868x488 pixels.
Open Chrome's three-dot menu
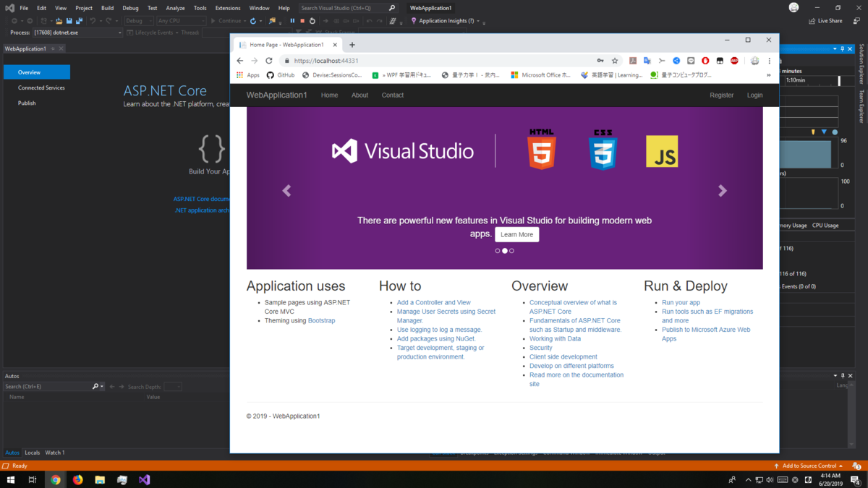click(770, 61)
